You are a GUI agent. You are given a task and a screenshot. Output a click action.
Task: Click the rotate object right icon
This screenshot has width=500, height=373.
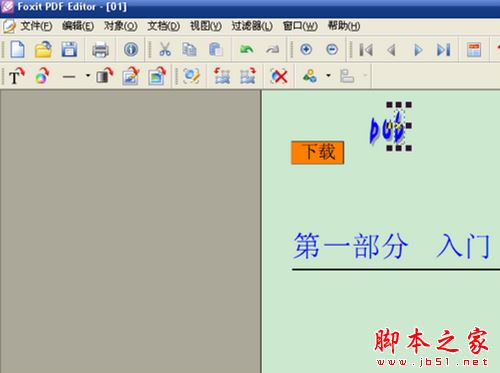(248, 76)
